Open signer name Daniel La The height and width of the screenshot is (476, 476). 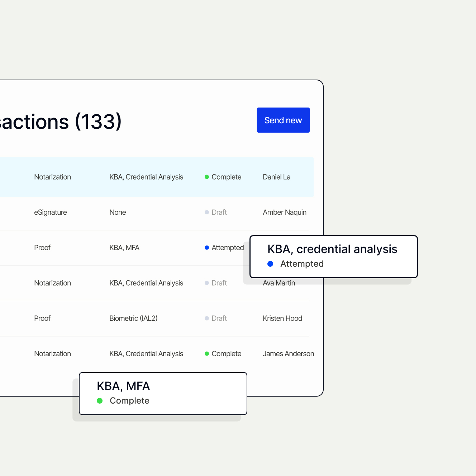(x=276, y=177)
